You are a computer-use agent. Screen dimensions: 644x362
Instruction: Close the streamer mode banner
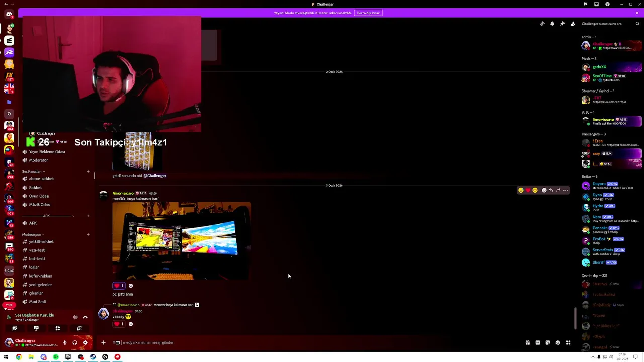(x=637, y=13)
